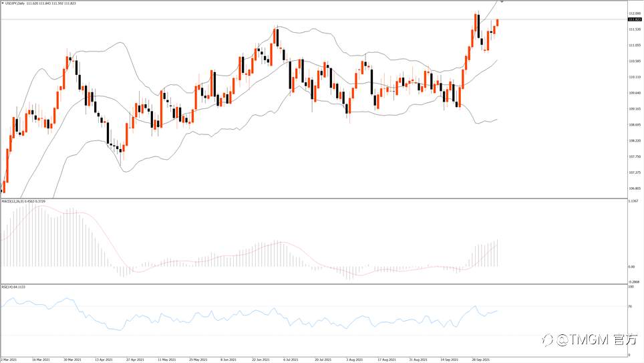Click the 110.585 price axis label
The height and width of the screenshot is (363, 644).
635,62
